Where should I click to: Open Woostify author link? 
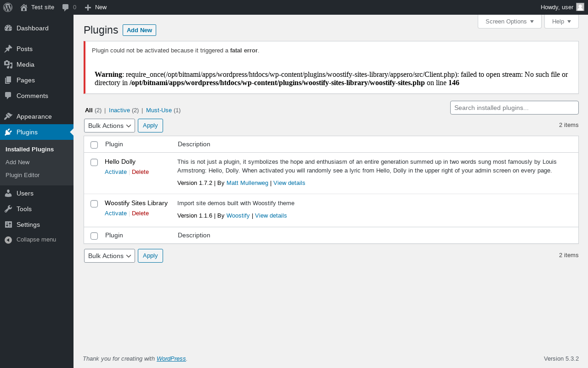[238, 215]
